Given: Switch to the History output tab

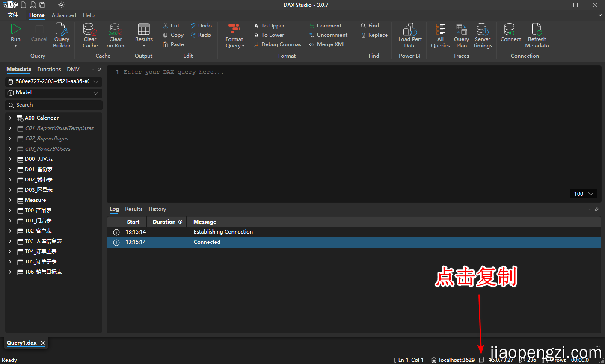Looking at the screenshot, I should click(x=157, y=209).
